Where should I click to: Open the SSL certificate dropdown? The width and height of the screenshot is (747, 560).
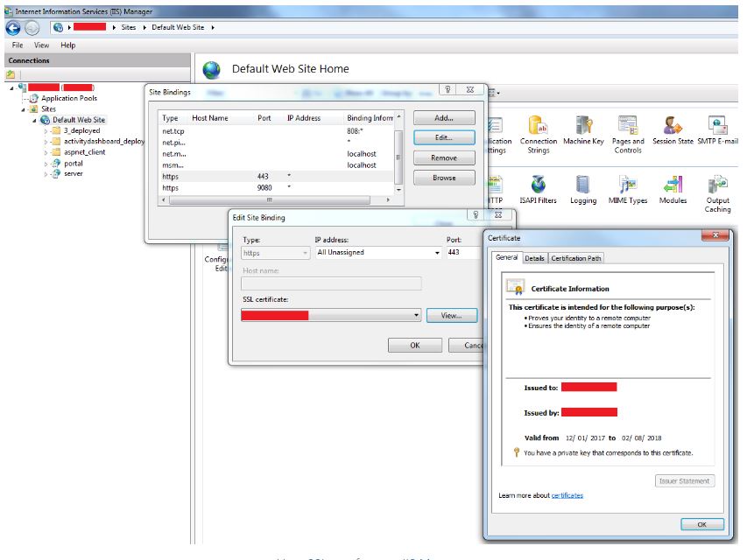(x=417, y=315)
